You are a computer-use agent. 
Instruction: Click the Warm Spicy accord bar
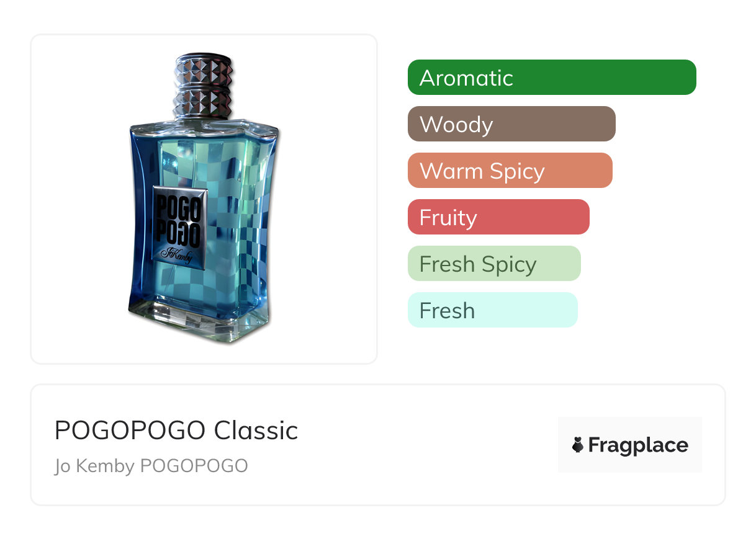pos(510,171)
